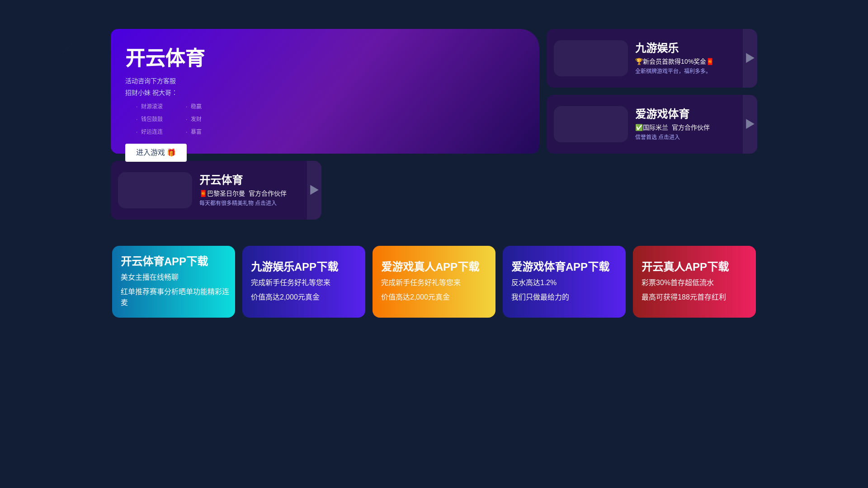
Task: Click text 国际米兰 官方合作伙伴
Action: point(676,127)
